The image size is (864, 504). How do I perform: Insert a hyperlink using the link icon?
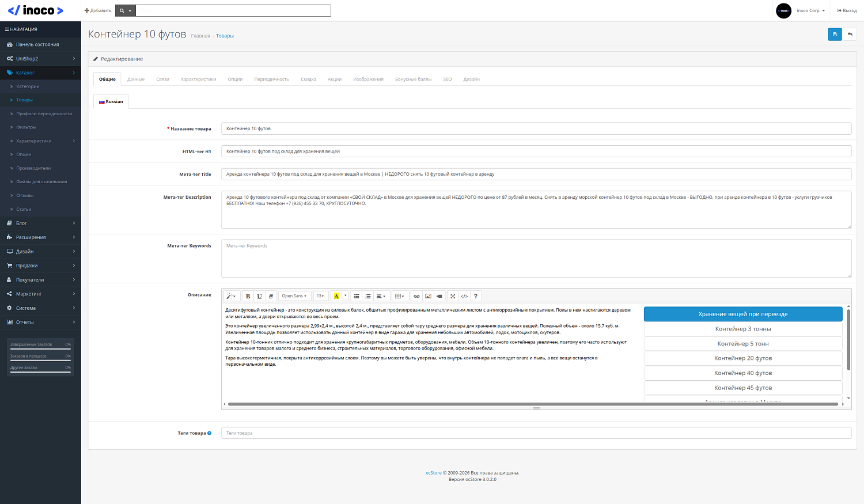(418, 295)
